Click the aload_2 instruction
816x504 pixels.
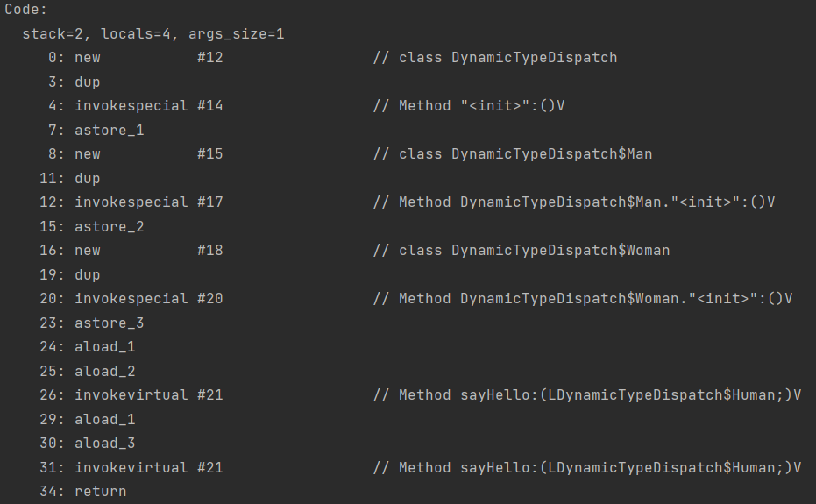pos(104,372)
